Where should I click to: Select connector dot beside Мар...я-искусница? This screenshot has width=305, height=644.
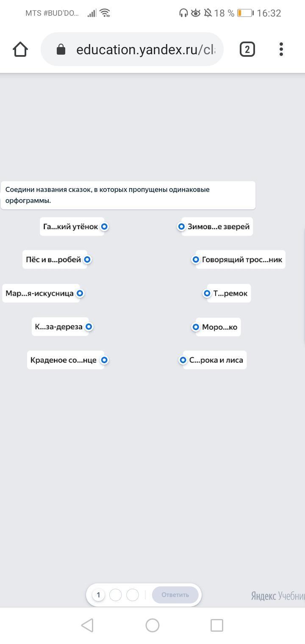pyautogui.click(x=80, y=293)
